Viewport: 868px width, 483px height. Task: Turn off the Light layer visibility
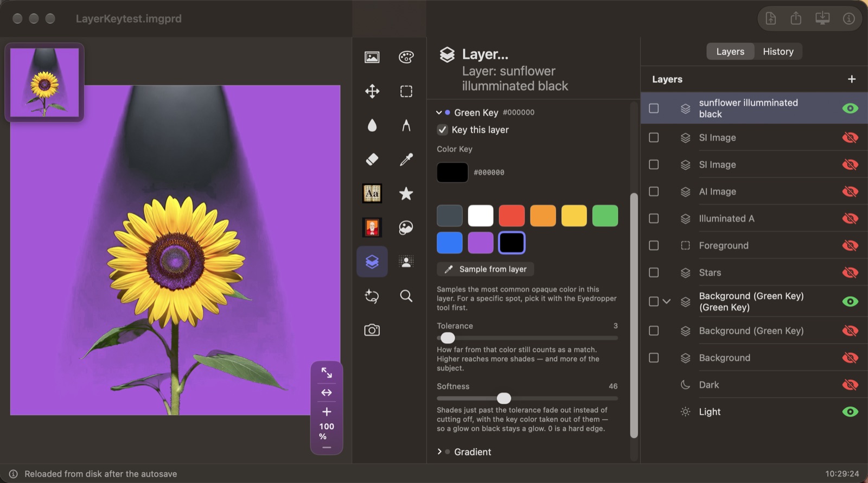point(850,411)
